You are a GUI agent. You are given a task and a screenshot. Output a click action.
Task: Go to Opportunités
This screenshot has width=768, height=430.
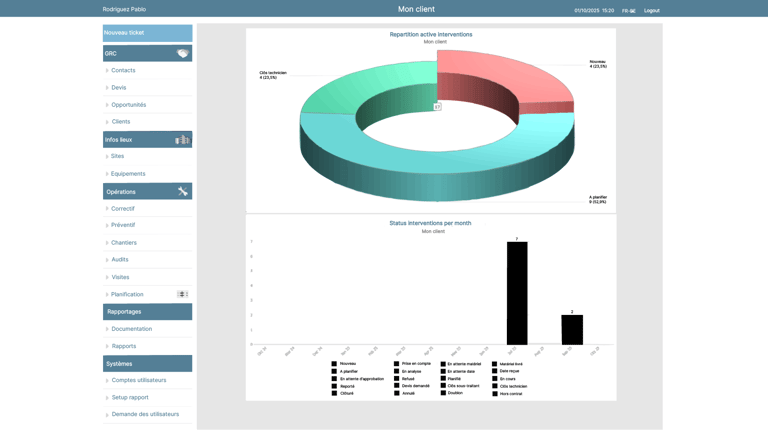[x=128, y=105]
